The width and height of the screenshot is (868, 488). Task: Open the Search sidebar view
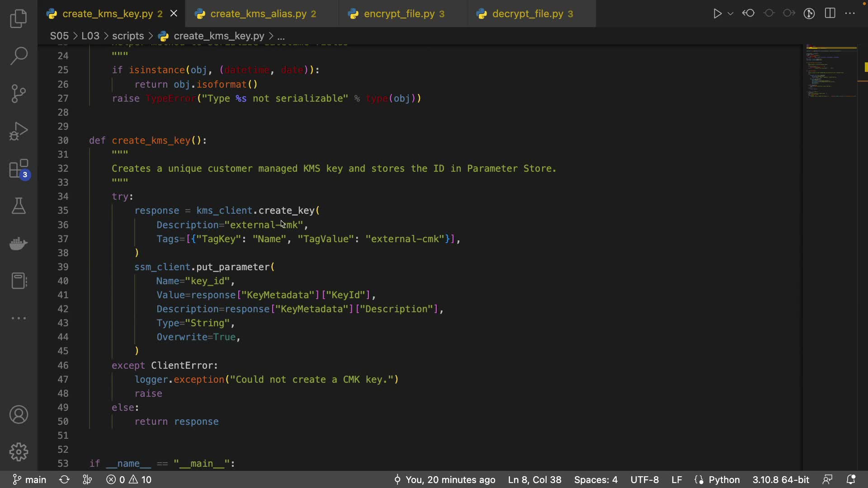[19, 56]
